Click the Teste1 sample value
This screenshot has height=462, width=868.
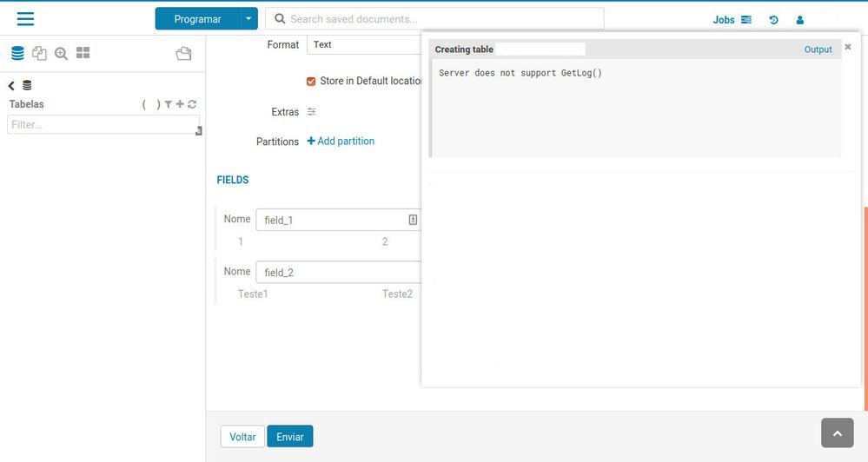(x=253, y=294)
